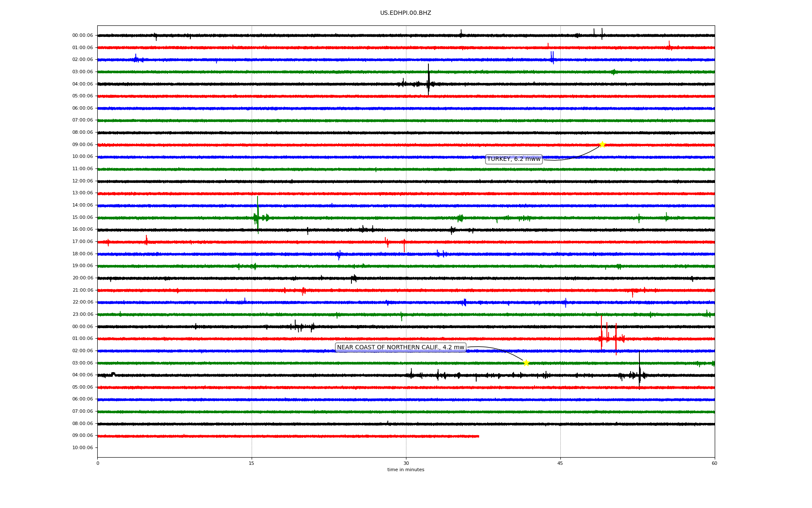812x508 pixels.
Task: Select the 18:00:06 trace time label
Action: pos(82,254)
